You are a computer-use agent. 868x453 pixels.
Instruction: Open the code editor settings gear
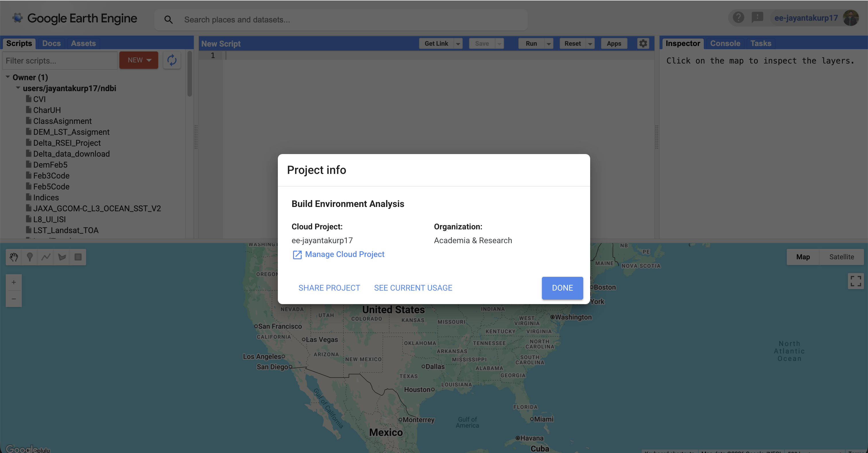click(x=643, y=43)
